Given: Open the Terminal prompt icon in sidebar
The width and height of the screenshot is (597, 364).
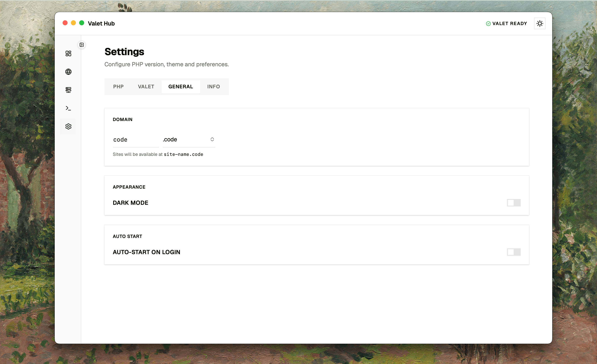Looking at the screenshot, I should tap(68, 108).
